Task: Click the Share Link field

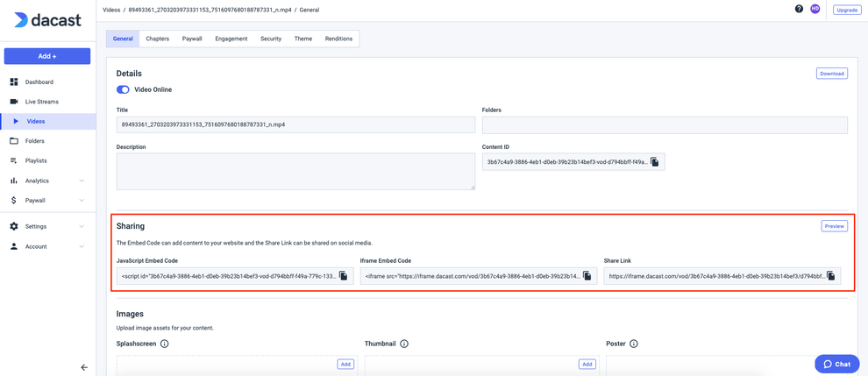Action: pos(722,276)
